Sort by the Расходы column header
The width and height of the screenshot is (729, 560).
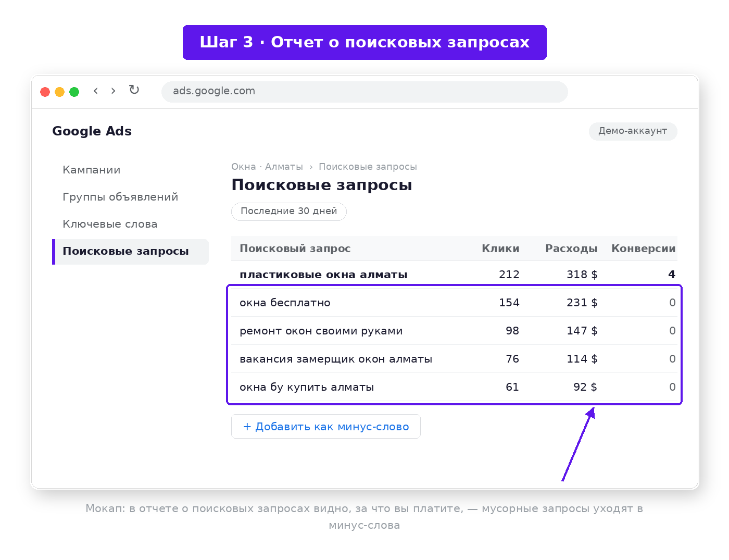(571, 248)
